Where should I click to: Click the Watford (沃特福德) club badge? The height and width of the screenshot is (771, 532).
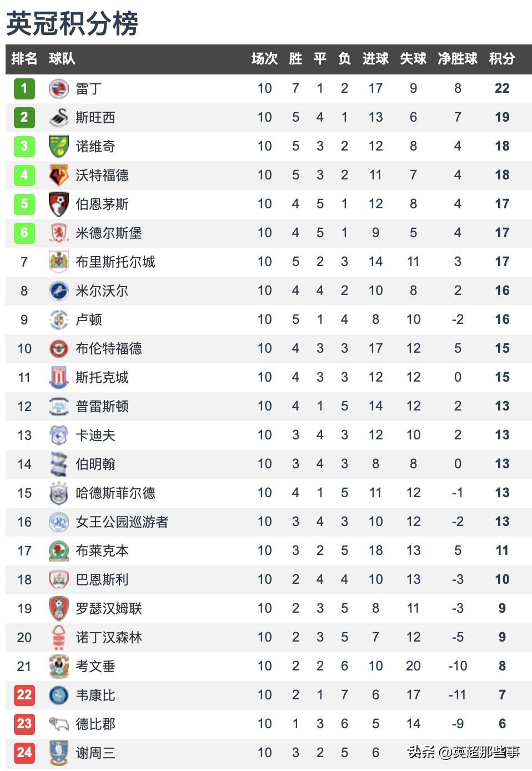59,175
